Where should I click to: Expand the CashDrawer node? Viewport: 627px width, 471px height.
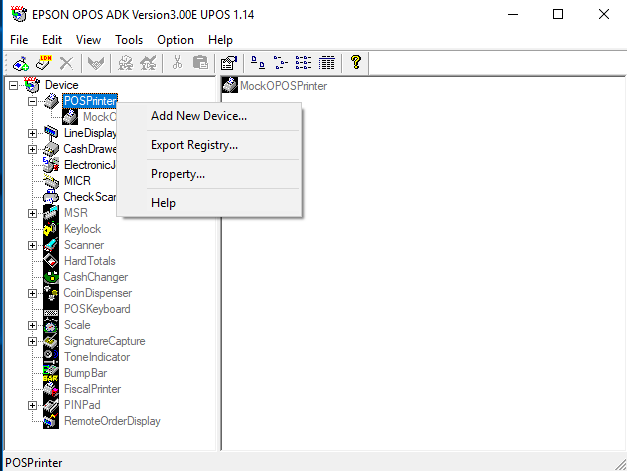point(32,149)
